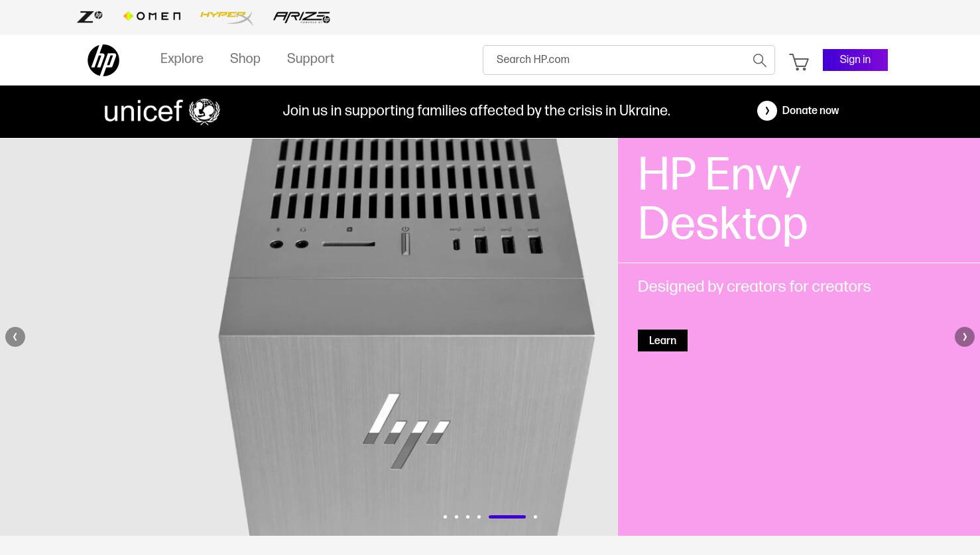Select the third carousel dot

467,517
